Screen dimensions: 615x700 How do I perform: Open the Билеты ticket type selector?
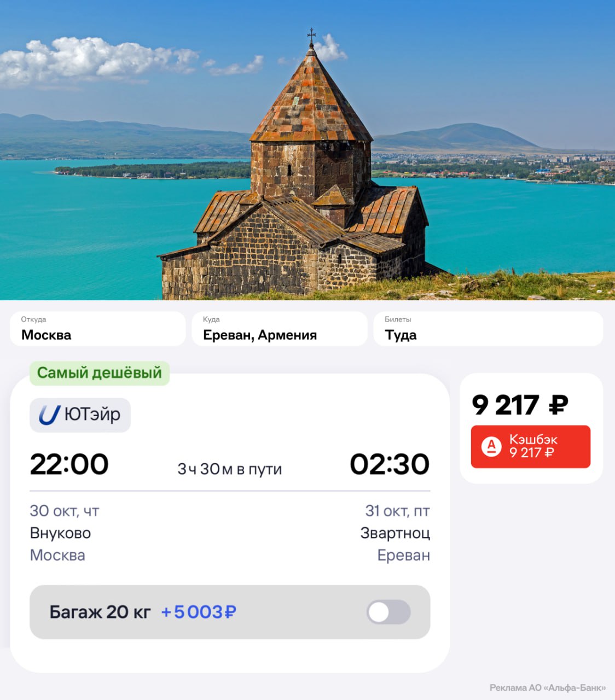tap(488, 329)
